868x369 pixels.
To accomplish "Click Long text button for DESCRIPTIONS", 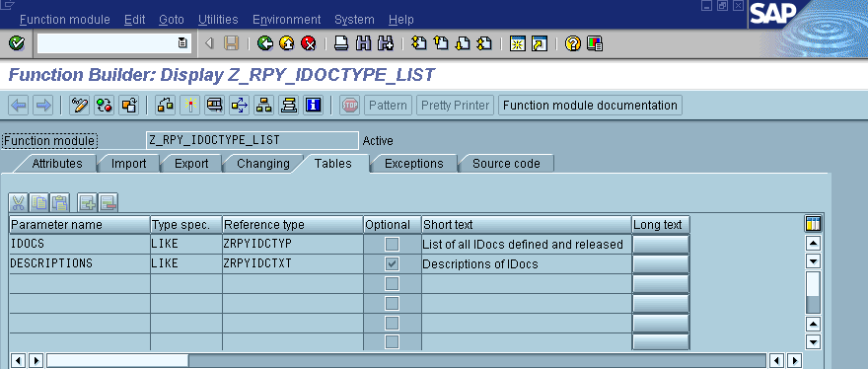I will (x=661, y=264).
